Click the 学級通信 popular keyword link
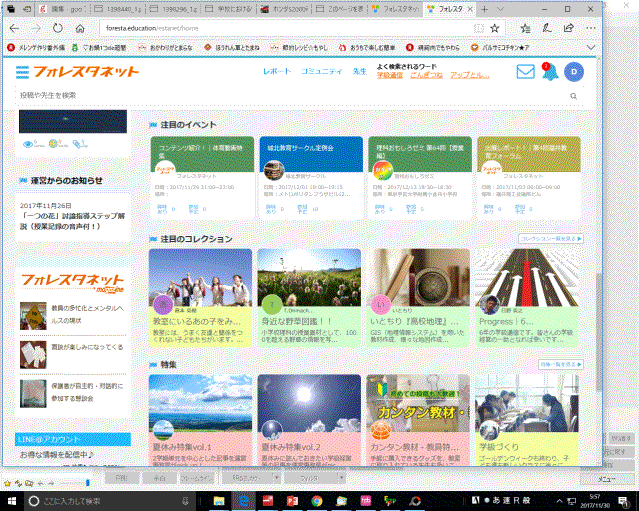 [389, 76]
